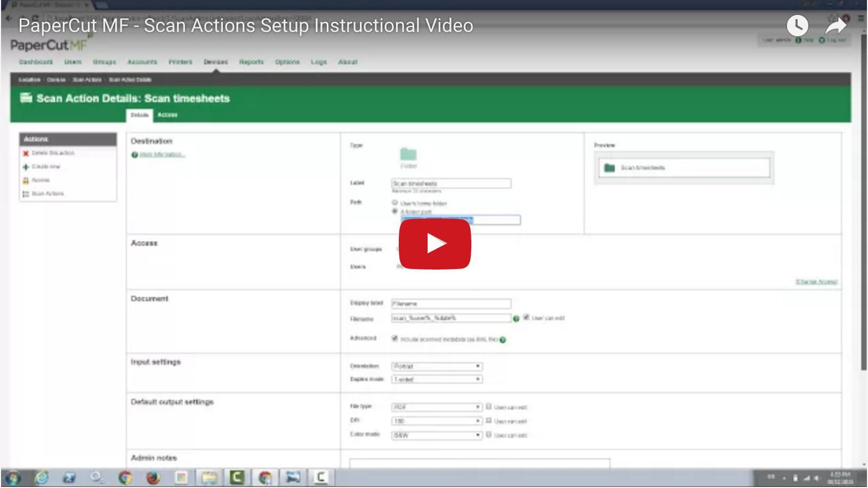Screen dimensions: 868x488
Task: Open the About menu tab
Action: click(x=348, y=62)
